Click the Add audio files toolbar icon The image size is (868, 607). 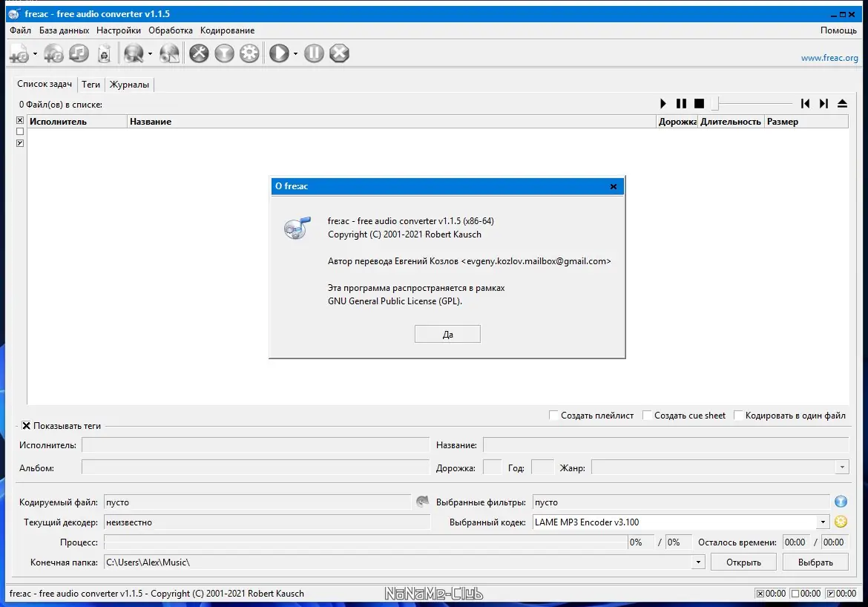pyautogui.click(x=19, y=53)
